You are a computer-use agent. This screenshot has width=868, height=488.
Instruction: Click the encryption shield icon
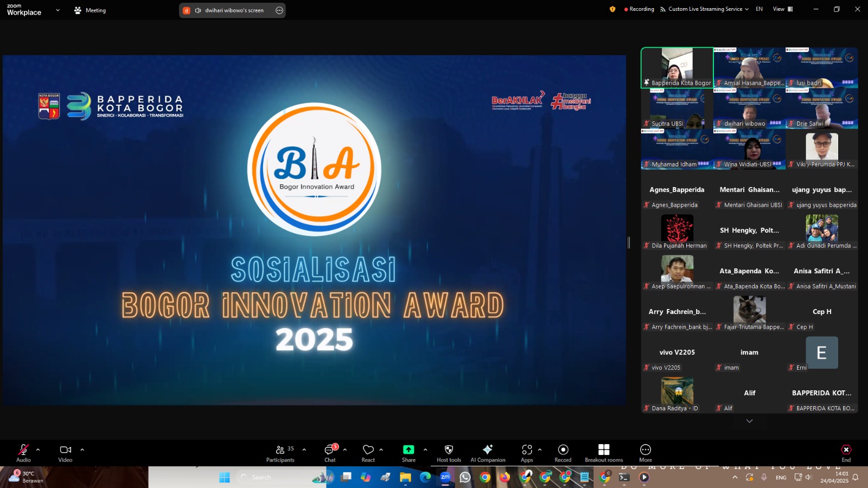612,9
